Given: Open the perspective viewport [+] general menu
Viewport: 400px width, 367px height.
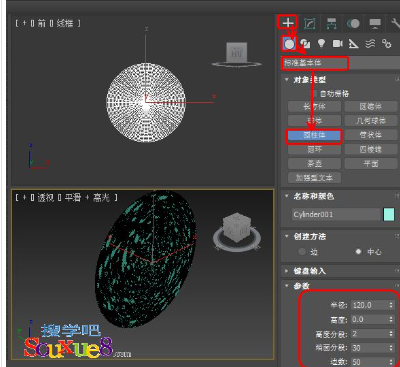Looking at the screenshot, I should click(x=24, y=198).
